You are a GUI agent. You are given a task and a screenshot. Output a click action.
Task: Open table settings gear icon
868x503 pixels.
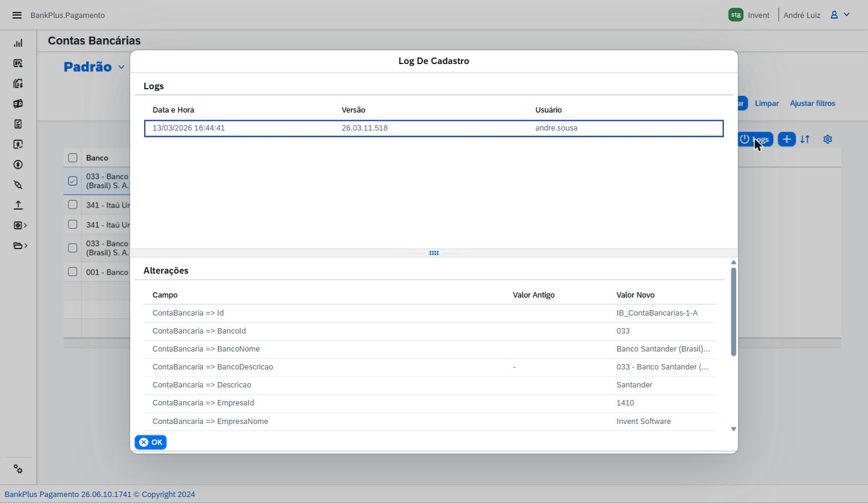827,139
